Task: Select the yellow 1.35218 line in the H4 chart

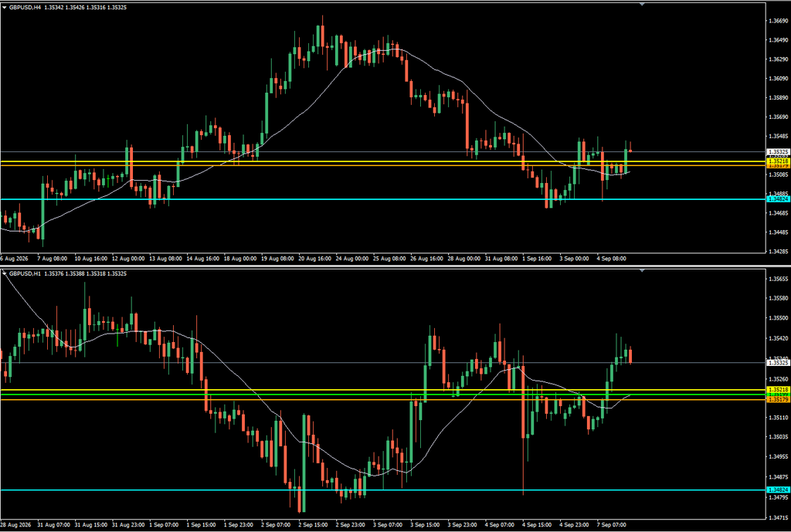Action: coord(382,161)
